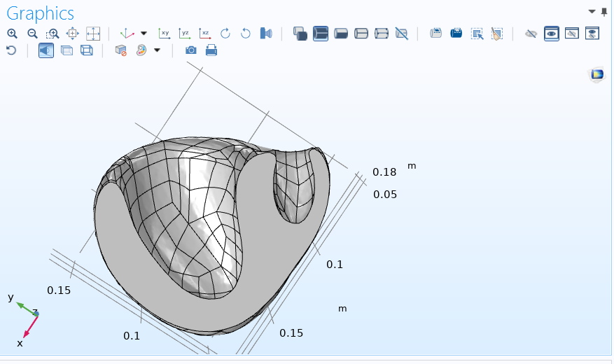The height and width of the screenshot is (364, 614).
Task: Toggle the highlighted scene light button
Action: tap(46, 50)
